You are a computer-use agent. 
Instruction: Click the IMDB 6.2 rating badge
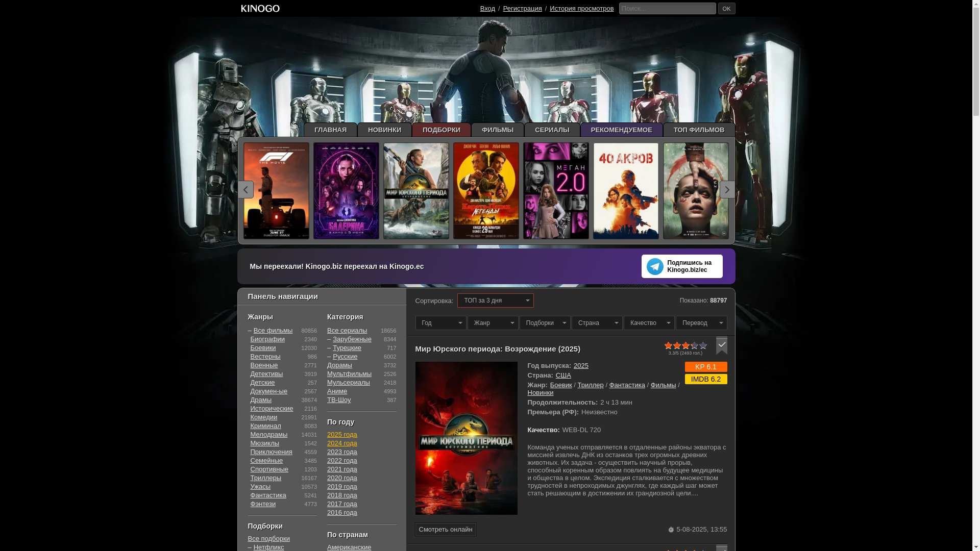(706, 379)
